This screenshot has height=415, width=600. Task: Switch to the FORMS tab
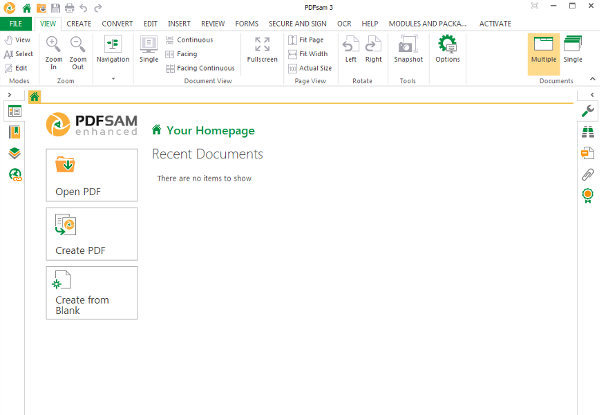tap(247, 24)
